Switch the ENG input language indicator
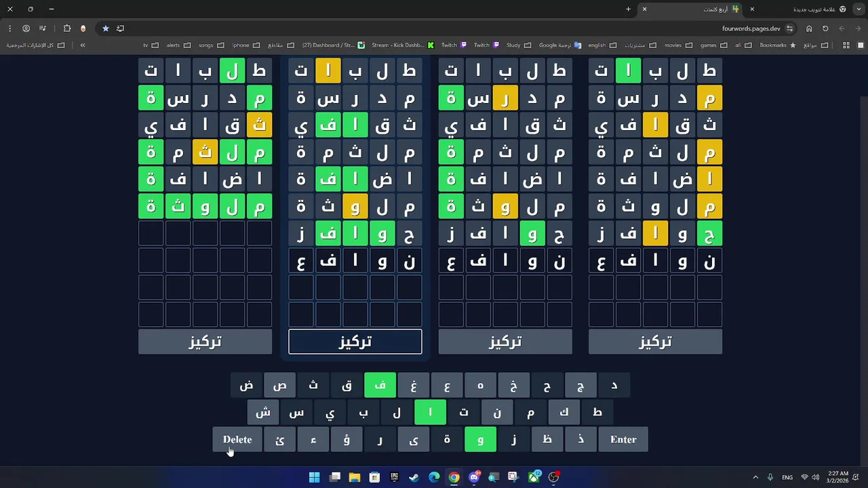This screenshot has height=488, width=868. (787, 477)
